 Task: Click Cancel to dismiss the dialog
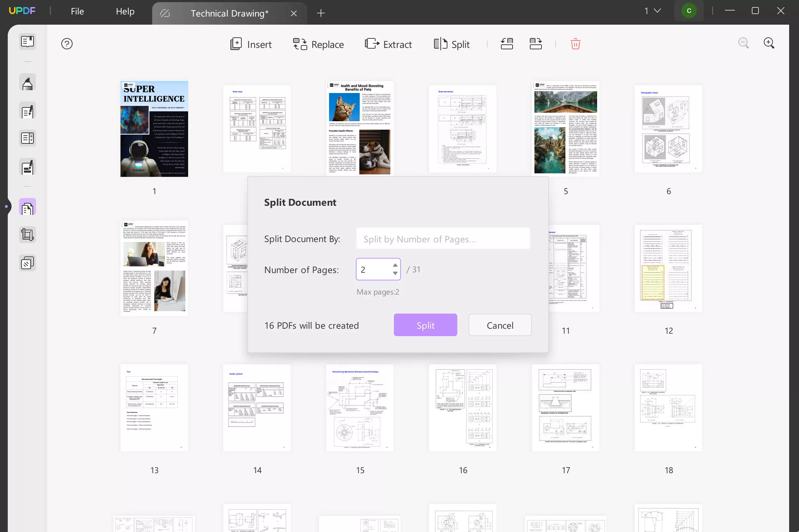(x=500, y=325)
